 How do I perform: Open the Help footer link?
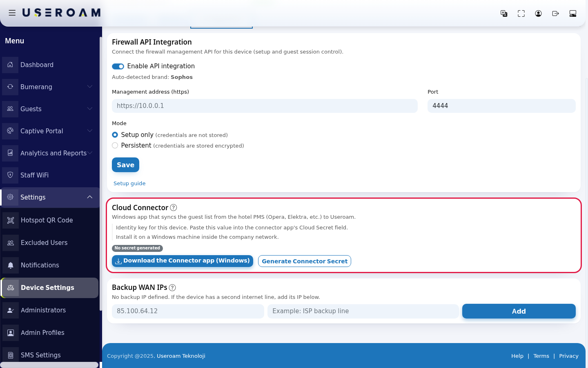517,356
